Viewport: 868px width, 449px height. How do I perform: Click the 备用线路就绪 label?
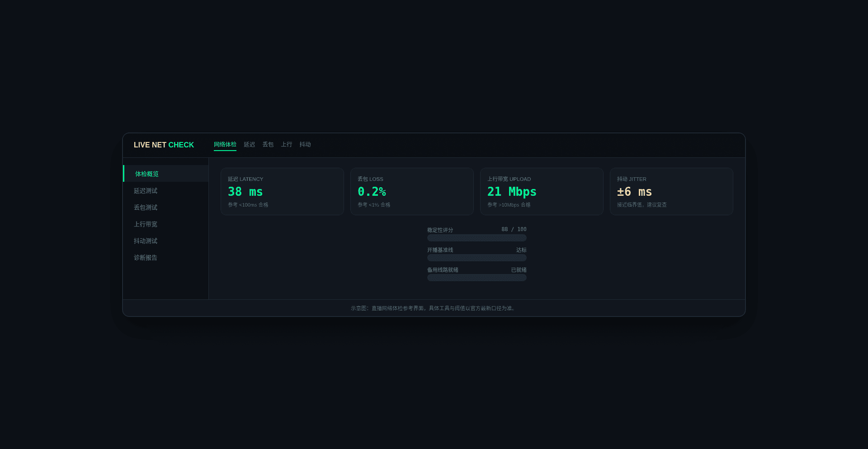443,270
